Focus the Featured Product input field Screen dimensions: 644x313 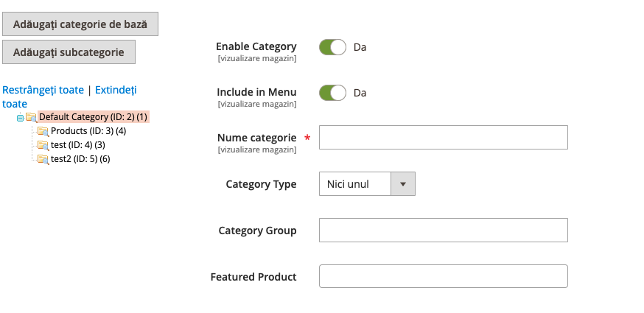pyautogui.click(x=443, y=276)
